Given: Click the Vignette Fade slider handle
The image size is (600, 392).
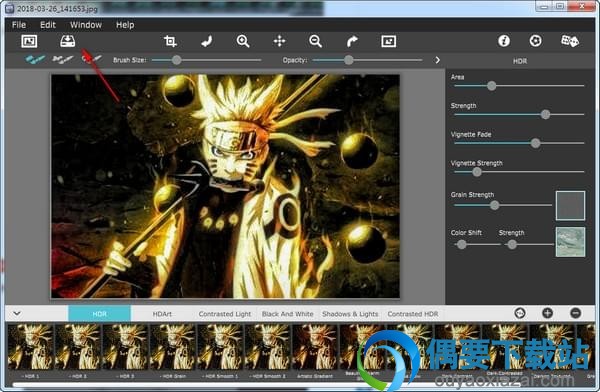Looking at the screenshot, I should click(x=535, y=143).
